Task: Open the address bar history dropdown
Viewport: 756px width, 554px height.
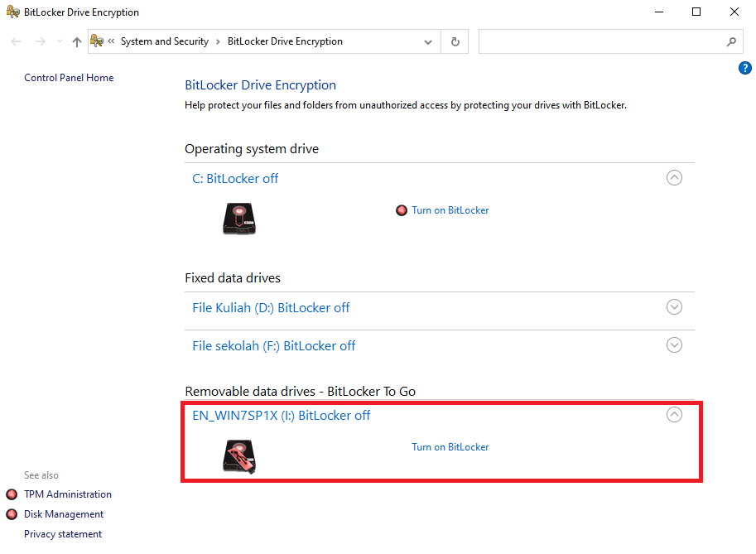Action: point(427,42)
